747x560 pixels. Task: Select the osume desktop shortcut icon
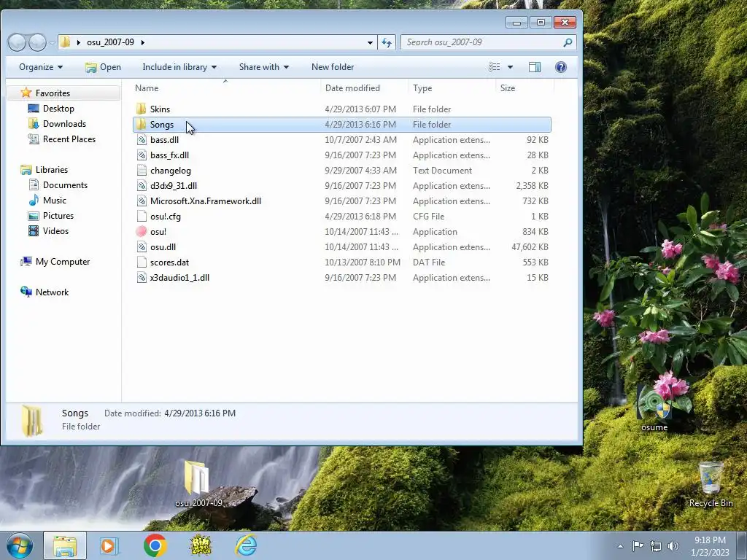click(654, 407)
